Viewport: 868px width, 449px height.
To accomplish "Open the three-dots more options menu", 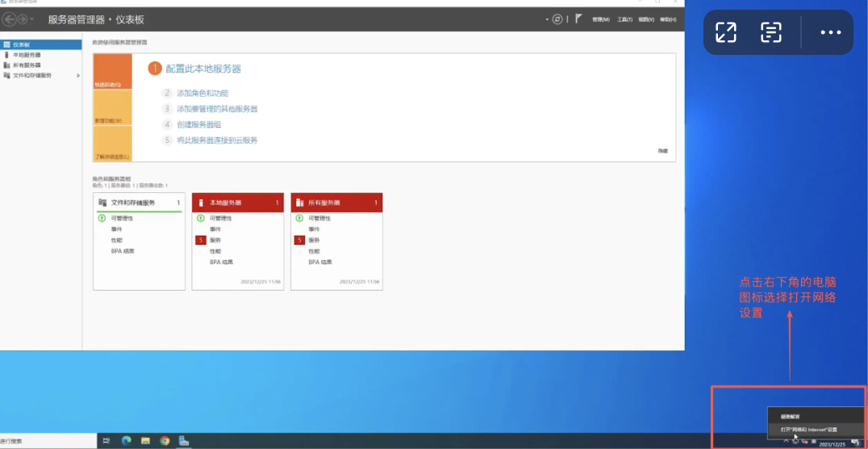I will [x=830, y=32].
